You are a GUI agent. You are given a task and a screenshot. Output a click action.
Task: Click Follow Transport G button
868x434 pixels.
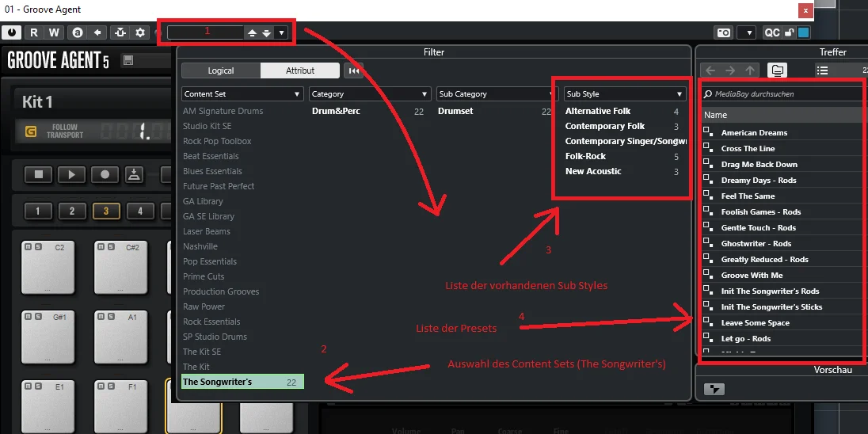pyautogui.click(x=31, y=131)
